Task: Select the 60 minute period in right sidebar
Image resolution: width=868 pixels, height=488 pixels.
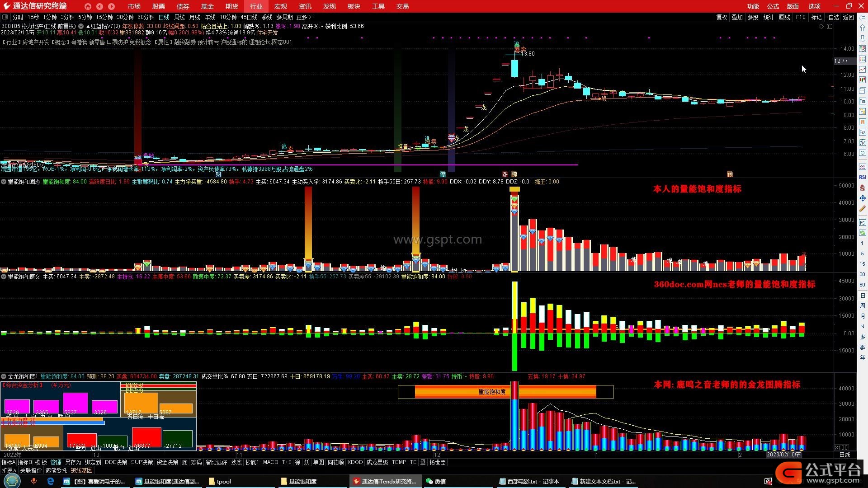Action: click(863, 285)
